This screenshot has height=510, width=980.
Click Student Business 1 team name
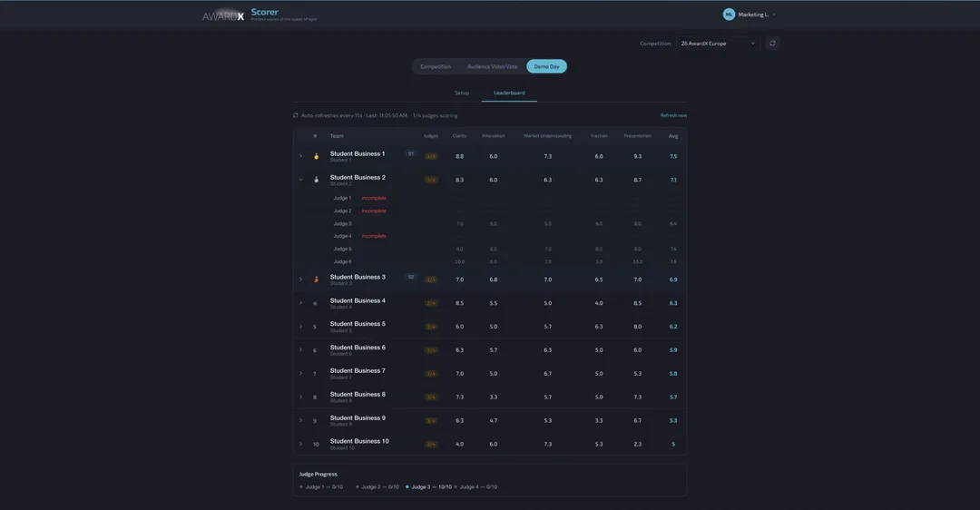(x=358, y=153)
